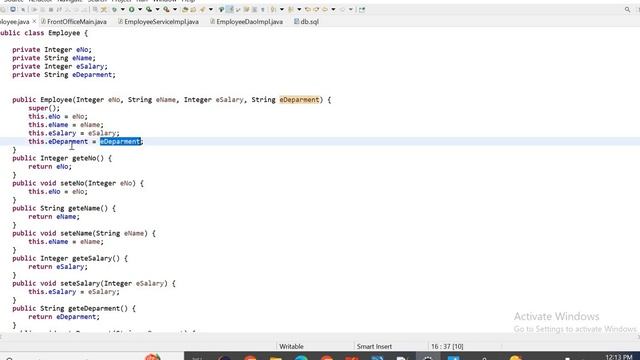
Task: Click the 'return eDeparment;' line
Action: pyautogui.click(x=64, y=317)
